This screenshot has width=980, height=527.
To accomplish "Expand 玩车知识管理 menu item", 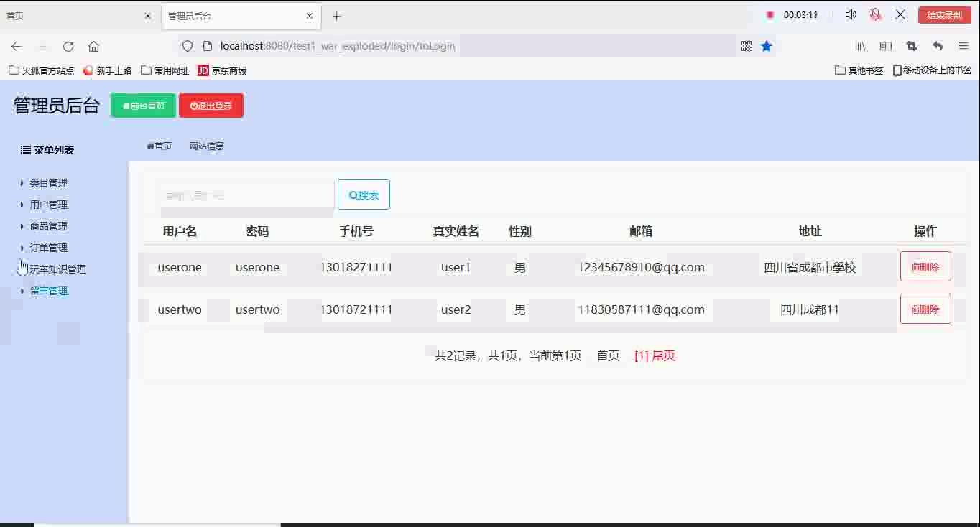I will coord(57,269).
